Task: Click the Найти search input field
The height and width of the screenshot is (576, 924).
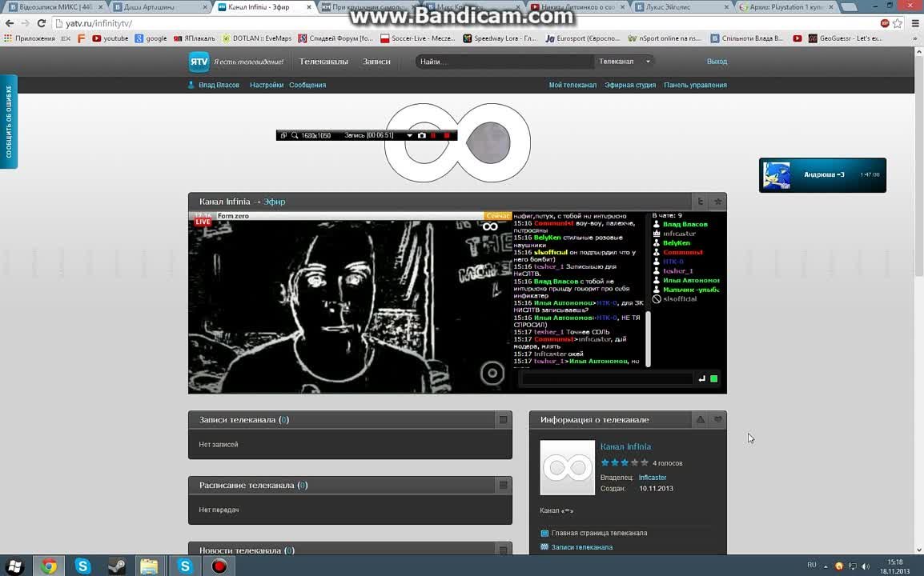Action: click(x=504, y=62)
